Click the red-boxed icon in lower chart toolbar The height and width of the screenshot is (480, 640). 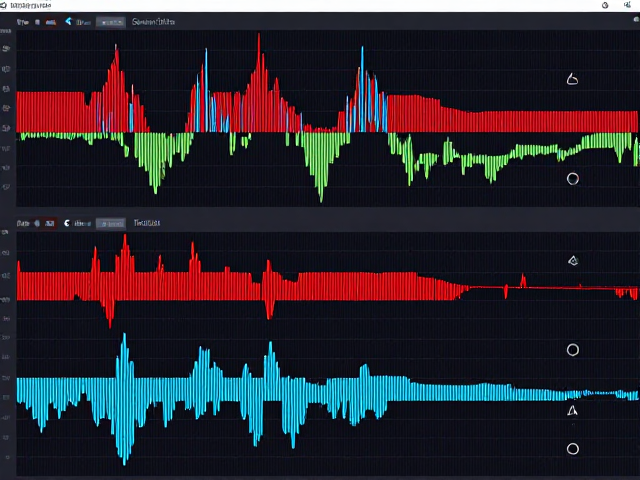tap(50, 223)
